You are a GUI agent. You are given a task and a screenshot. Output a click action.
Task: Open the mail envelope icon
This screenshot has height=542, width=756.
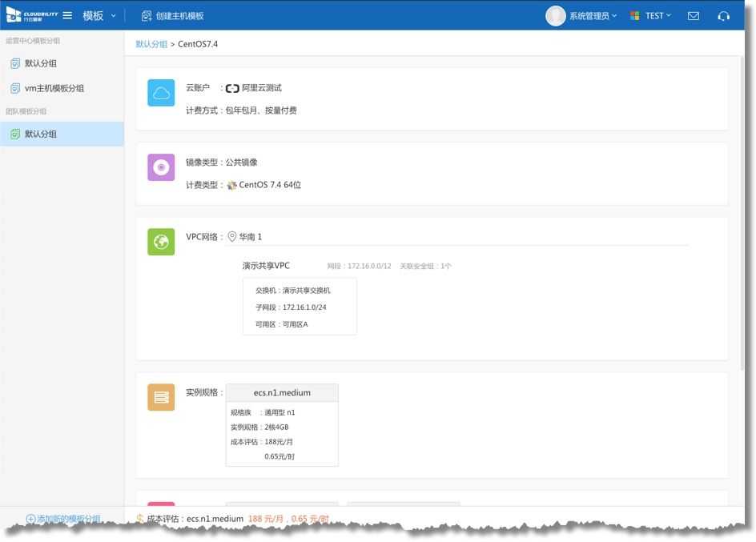click(x=694, y=16)
